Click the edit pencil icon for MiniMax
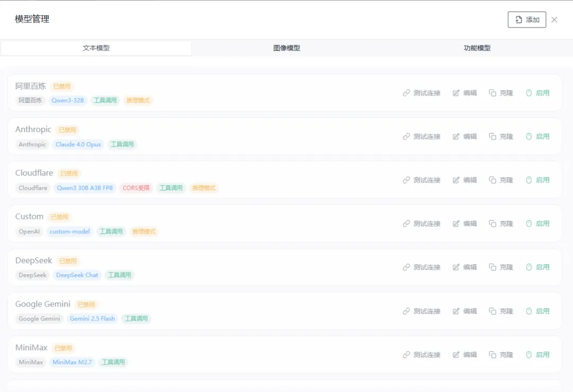Viewport: 573px width, 392px height. (456, 355)
